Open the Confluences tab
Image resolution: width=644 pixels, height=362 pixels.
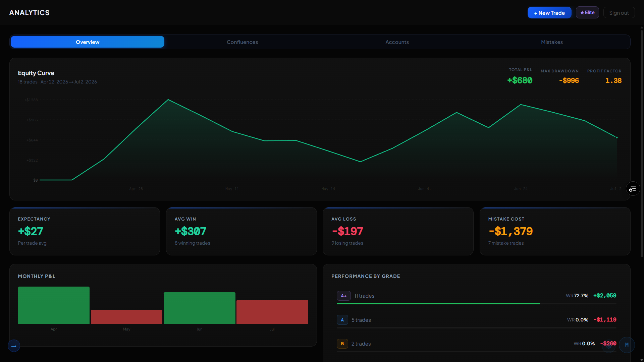tap(242, 42)
